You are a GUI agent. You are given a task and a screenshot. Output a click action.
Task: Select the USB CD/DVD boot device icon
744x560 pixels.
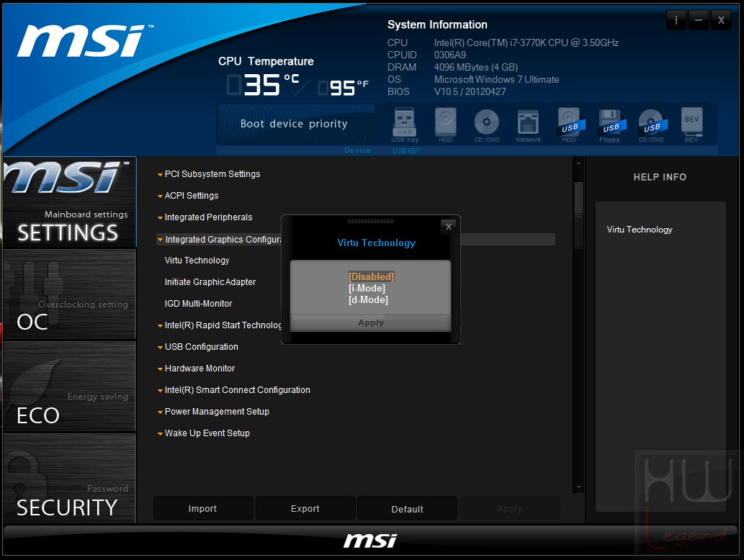pos(651,125)
